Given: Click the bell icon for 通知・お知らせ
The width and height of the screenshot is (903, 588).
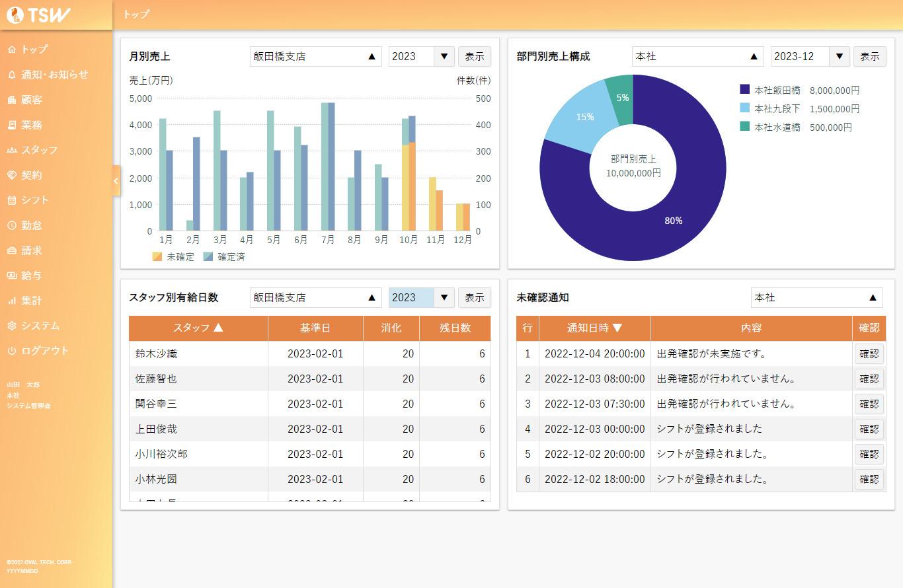Looking at the screenshot, I should pos(11,75).
